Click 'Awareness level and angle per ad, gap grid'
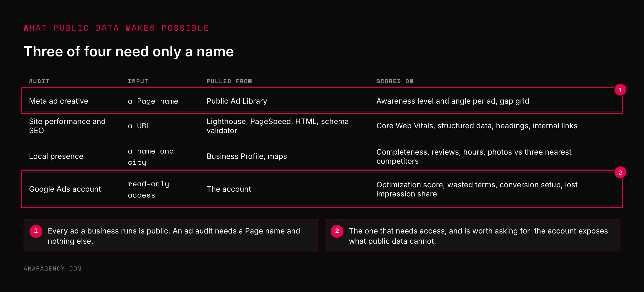Screen dimensions: 644x292 point(453,101)
